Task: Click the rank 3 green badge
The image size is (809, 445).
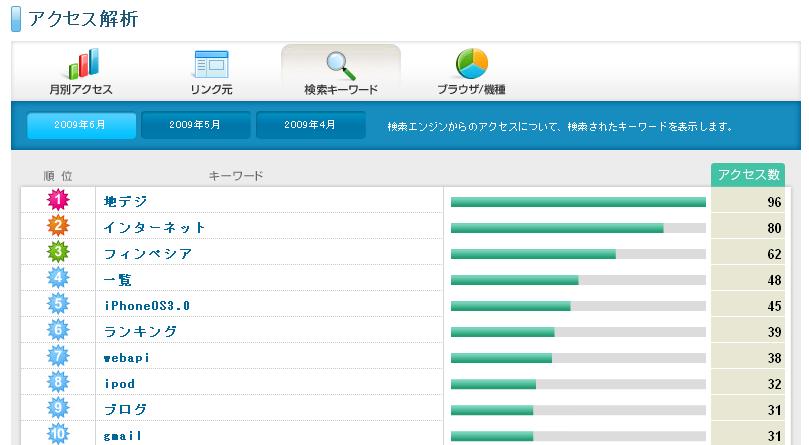Action: tap(59, 253)
